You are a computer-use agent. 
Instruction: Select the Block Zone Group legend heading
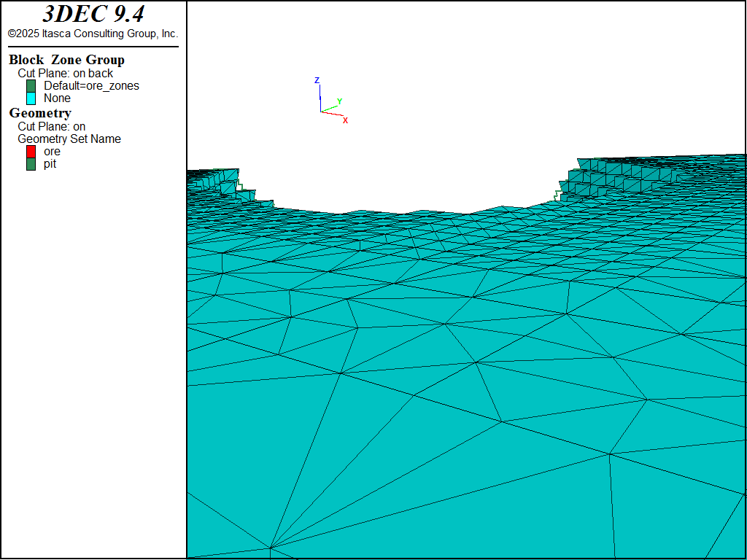(66, 60)
